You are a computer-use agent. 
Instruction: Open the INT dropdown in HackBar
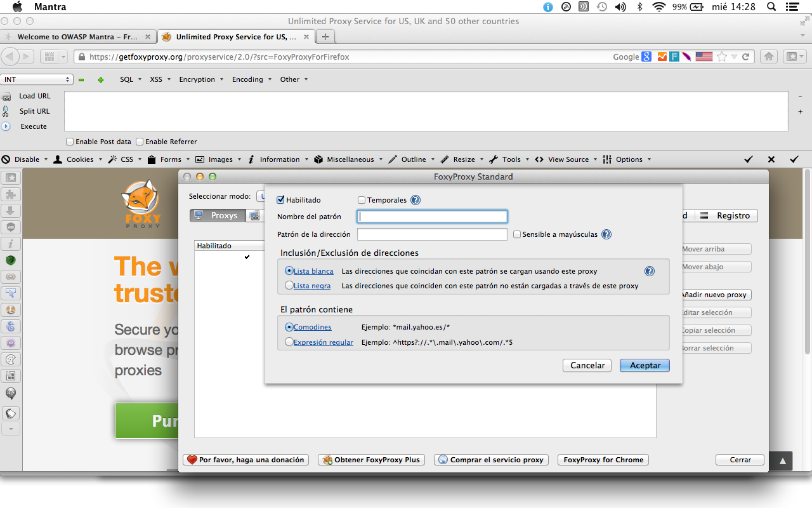[37, 79]
